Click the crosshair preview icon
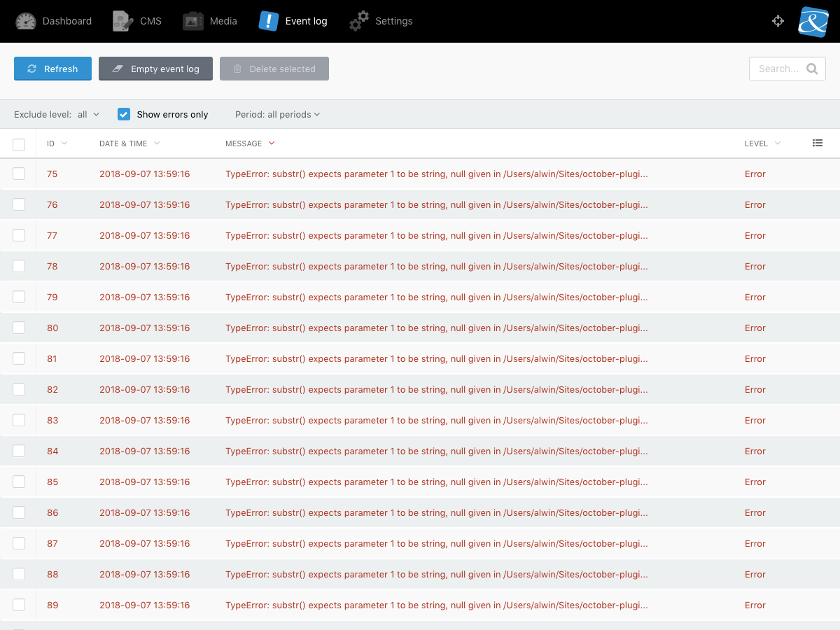The height and width of the screenshot is (630, 840). click(x=778, y=21)
